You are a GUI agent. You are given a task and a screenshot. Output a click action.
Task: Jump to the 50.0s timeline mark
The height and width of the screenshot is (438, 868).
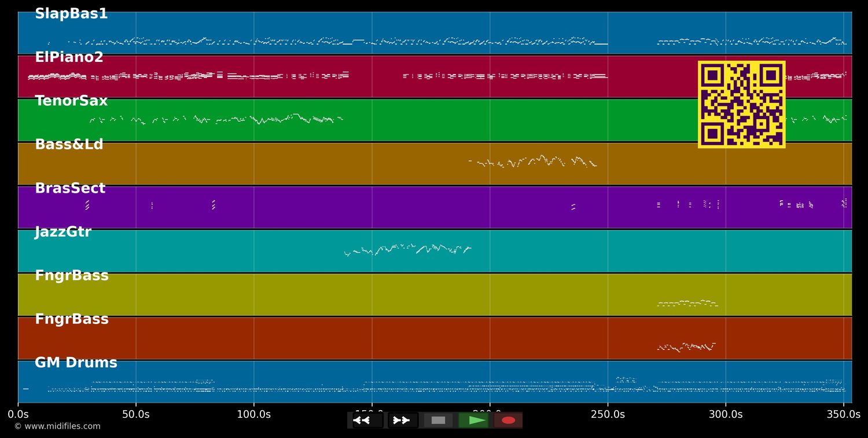pos(136,414)
